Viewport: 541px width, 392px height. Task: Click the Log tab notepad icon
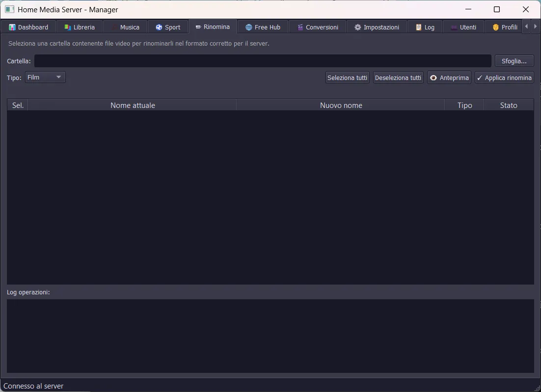click(419, 27)
